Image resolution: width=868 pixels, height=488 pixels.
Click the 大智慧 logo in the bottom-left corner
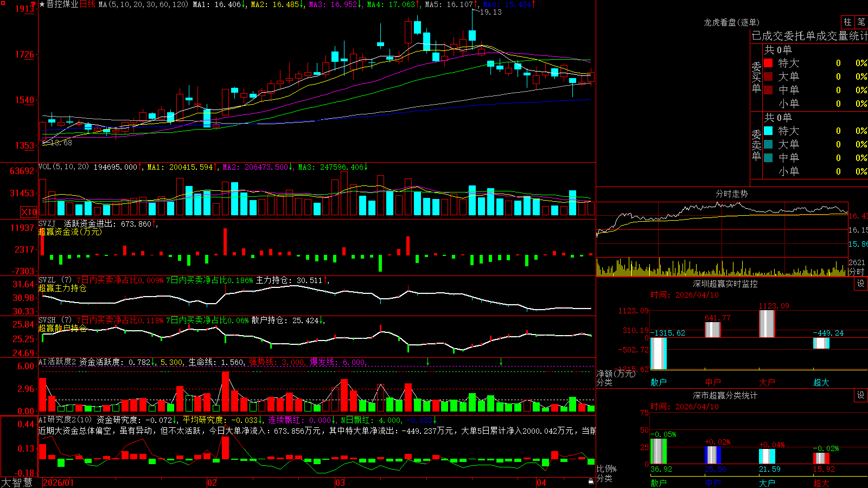(16, 483)
